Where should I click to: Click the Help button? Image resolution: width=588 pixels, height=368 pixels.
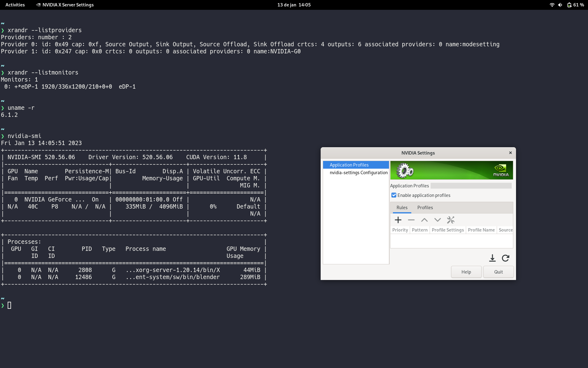[x=466, y=272]
